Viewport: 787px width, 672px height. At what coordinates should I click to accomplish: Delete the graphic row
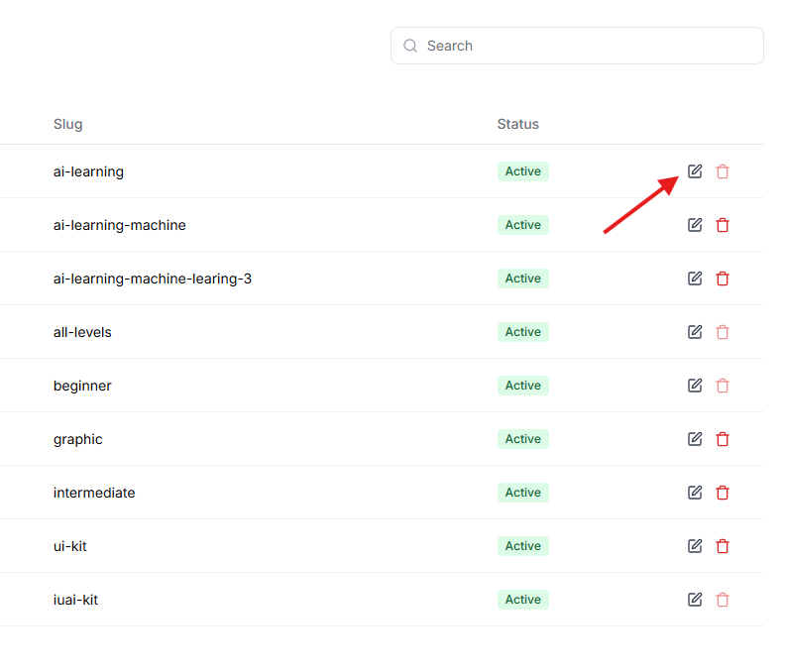coord(723,439)
